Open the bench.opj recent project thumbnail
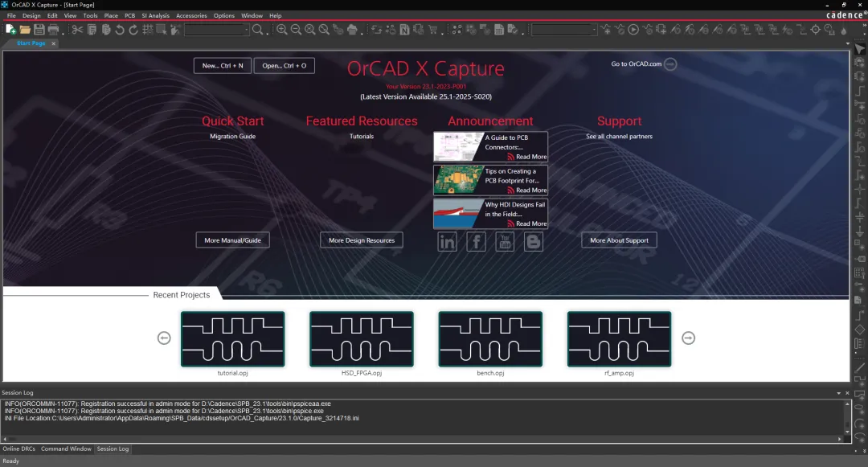This screenshot has height=467, width=868. tap(490, 338)
